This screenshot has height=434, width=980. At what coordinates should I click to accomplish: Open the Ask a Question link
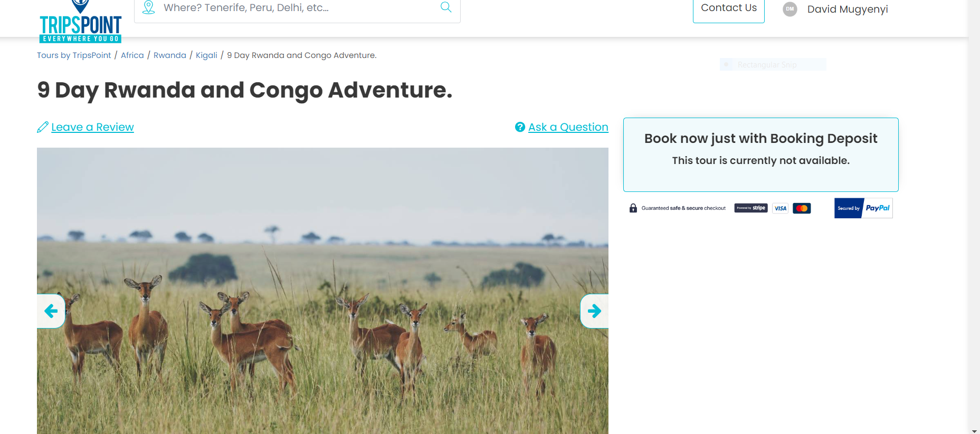568,127
